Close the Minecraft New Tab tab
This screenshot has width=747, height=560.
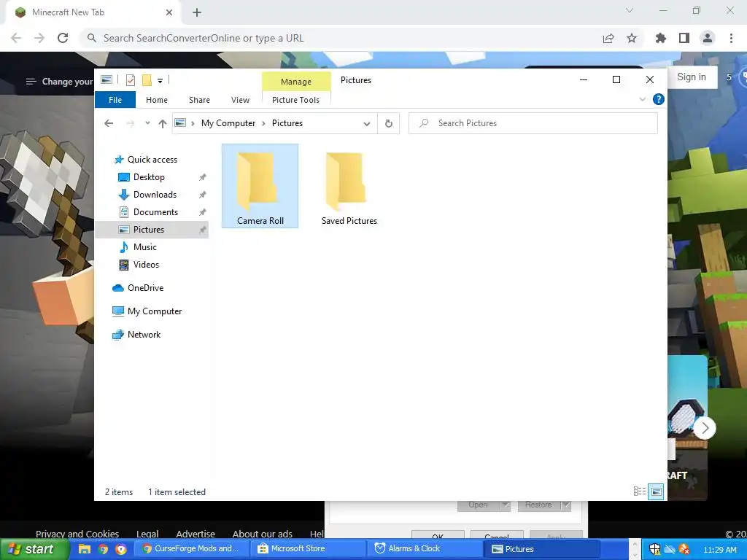point(169,12)
